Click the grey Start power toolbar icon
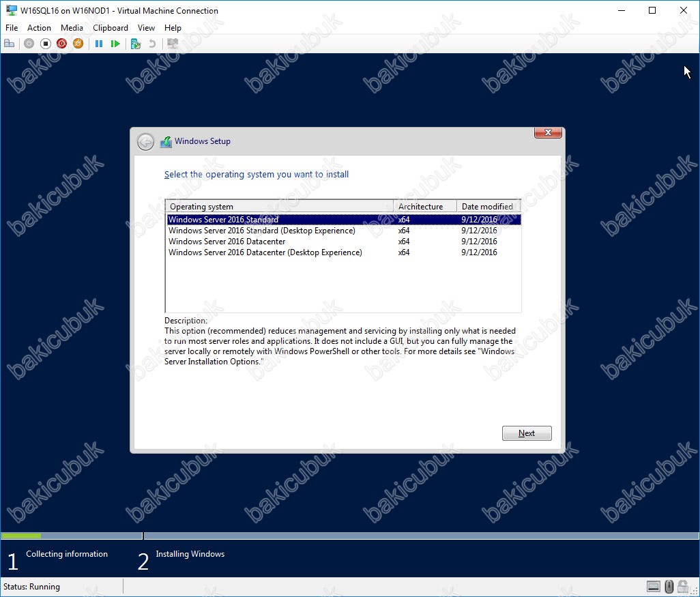Viewport: 700px width, 597px height. point(29,43)
